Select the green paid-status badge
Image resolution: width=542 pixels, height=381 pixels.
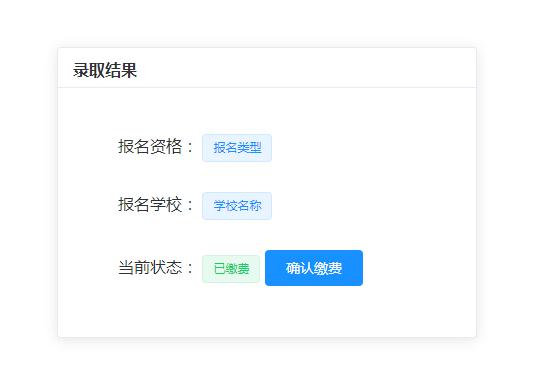pyautogui.click(x=231, y=269)
